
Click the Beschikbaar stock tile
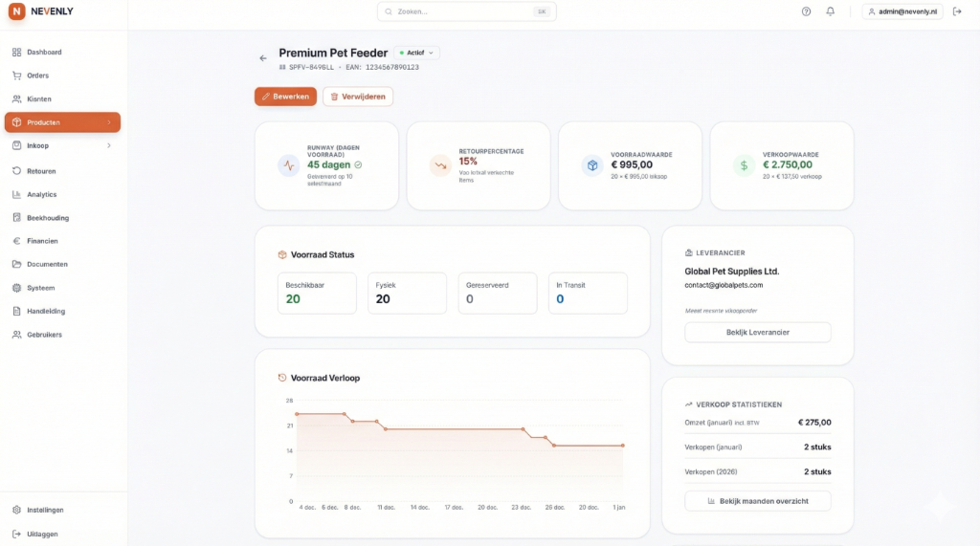(317, 293)
